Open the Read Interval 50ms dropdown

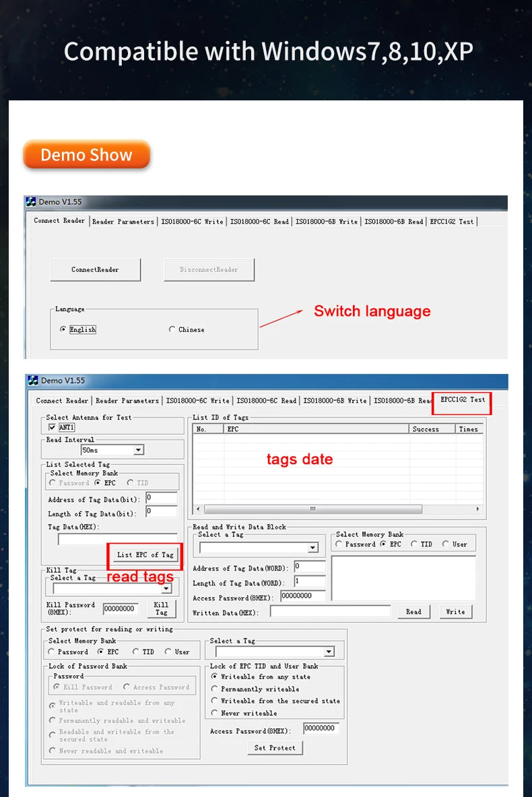(138, 450)
